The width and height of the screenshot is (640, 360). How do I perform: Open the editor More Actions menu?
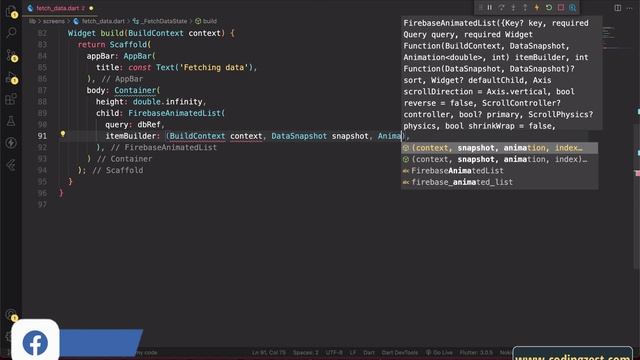629,8
